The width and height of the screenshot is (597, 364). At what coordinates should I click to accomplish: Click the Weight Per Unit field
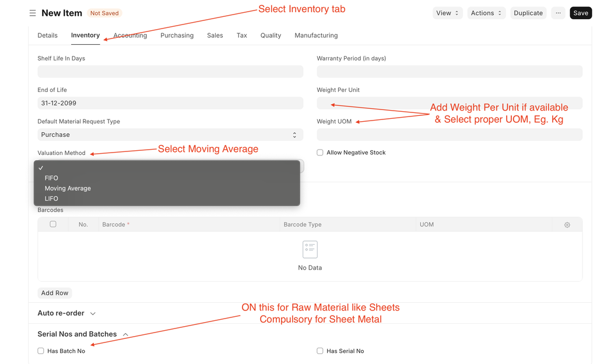[449, 103]
